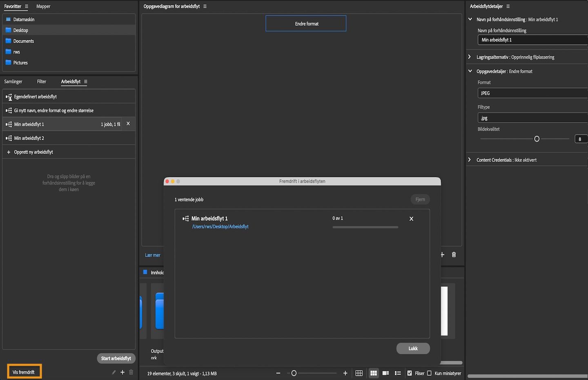Viewport: 588px width, 380px height.
Task: Click the pencil edit icon below workflow list
Action: (114, 372)
